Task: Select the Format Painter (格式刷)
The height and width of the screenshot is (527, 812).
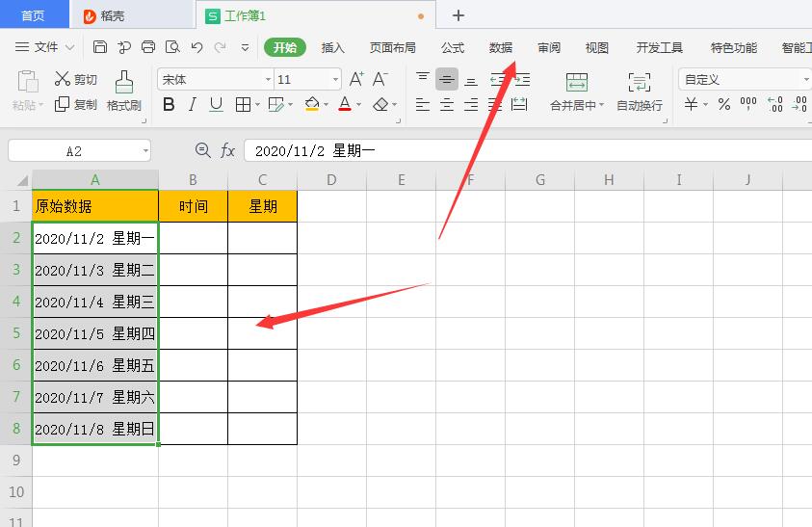Action: [x=123, y=92]
